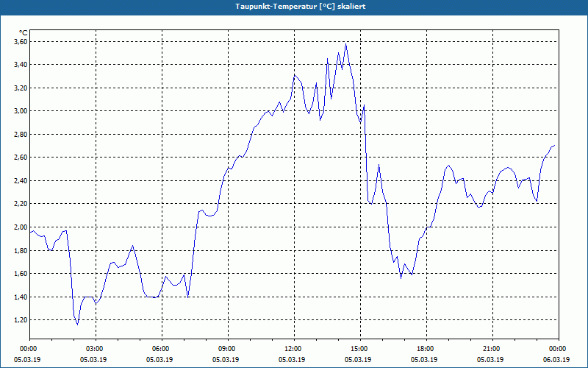
Task: Click the 2,60 y-axis value
Action: pos(21,158)
